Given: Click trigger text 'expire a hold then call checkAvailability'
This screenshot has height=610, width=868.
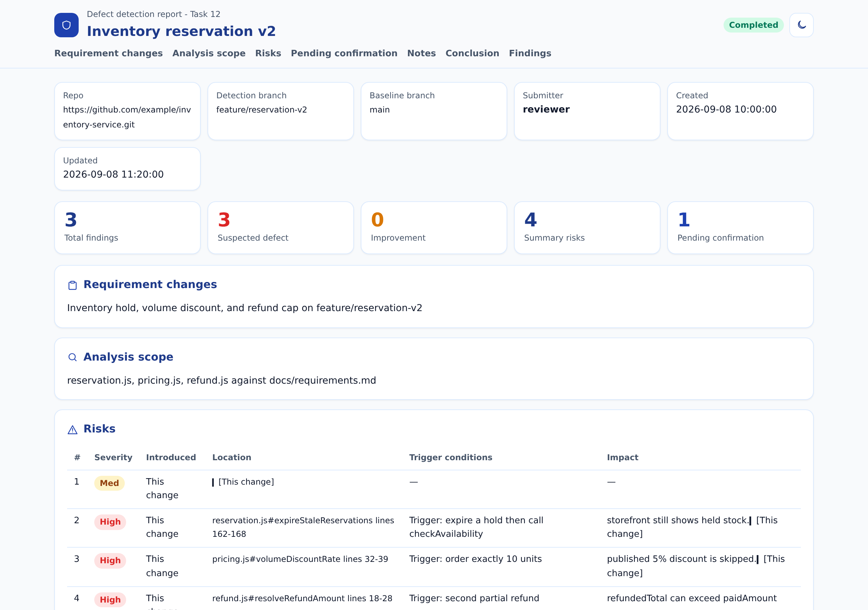Looking at the screenshot, I should click(x=476, y=527).
